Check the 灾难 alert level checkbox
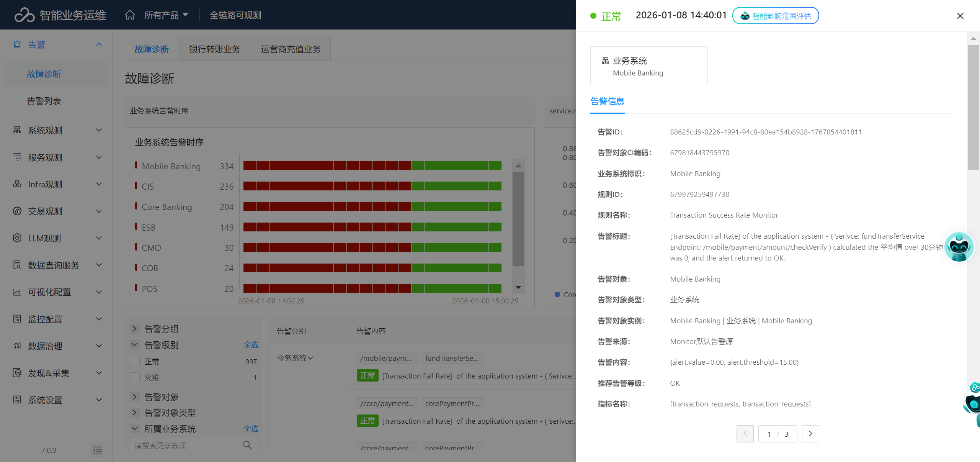This screenshot has height=462, width=980. click(135, 377)
